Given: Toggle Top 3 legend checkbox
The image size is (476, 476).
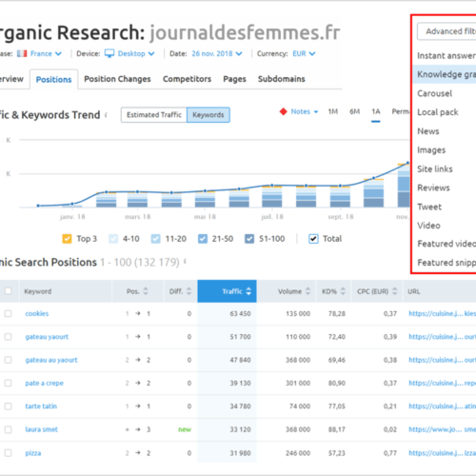Looking at the screenshot, I should pos(67,239).
